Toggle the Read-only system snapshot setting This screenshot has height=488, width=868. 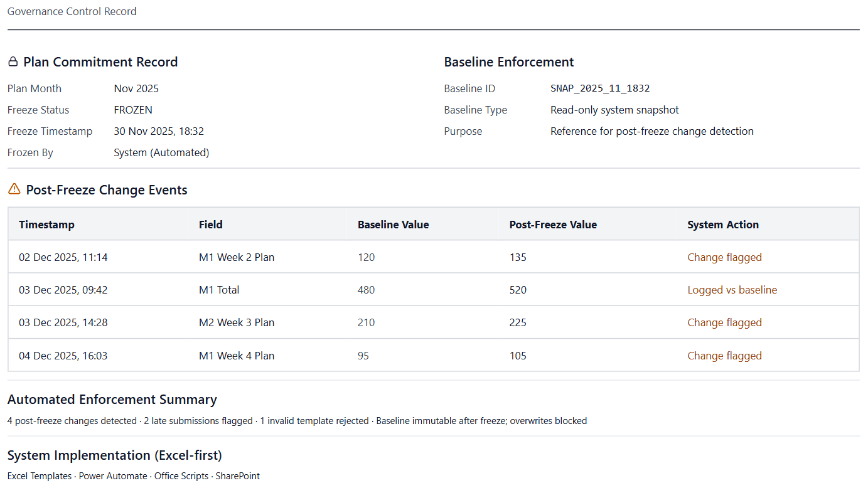coord(614,110)
